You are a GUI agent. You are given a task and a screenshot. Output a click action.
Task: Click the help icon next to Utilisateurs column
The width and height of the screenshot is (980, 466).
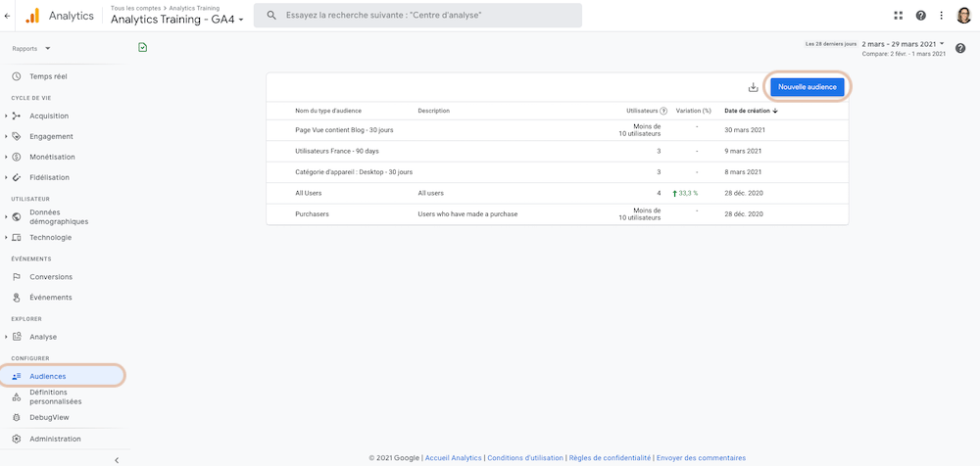click(x=663, y=111)
